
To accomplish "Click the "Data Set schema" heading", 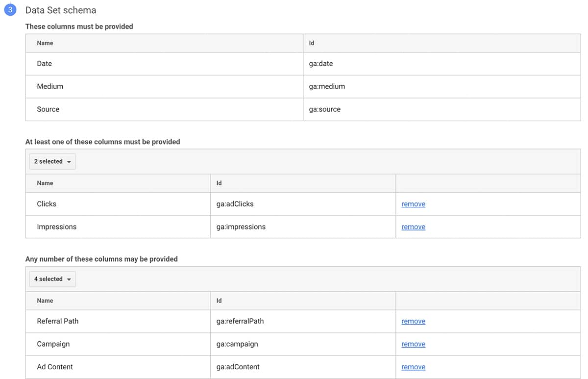I will point(61,10).
